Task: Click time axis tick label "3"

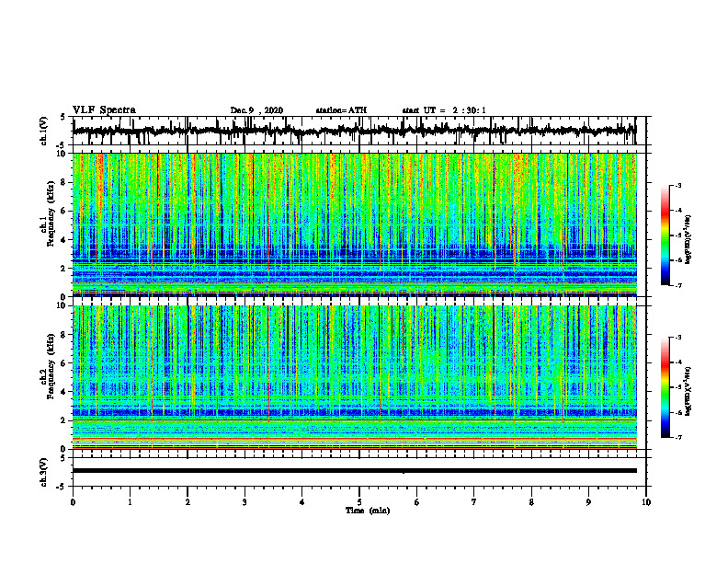Action: (245, 502)
